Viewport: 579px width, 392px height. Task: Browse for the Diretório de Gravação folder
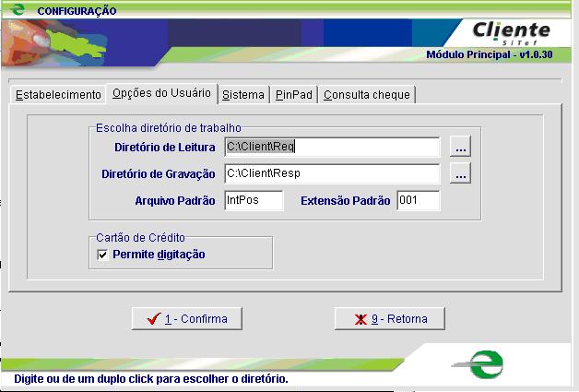tap(461, 173)
